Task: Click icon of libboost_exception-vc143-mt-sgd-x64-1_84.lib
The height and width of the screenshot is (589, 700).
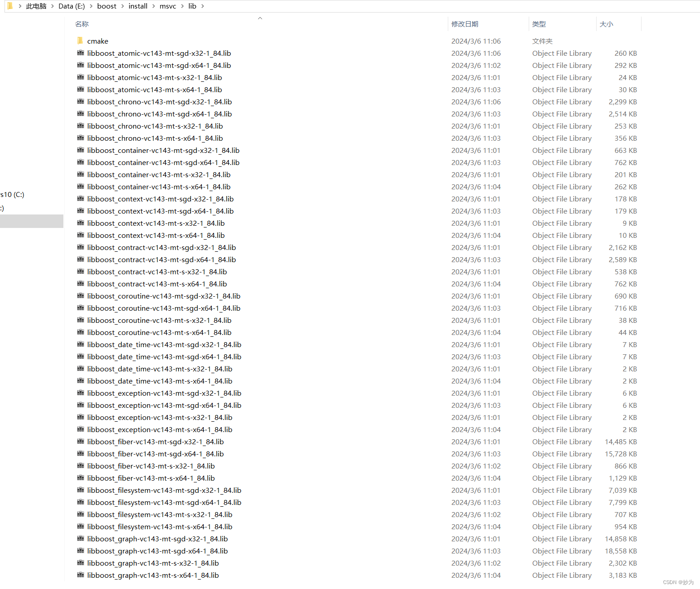Action: (x=80, y=405)
